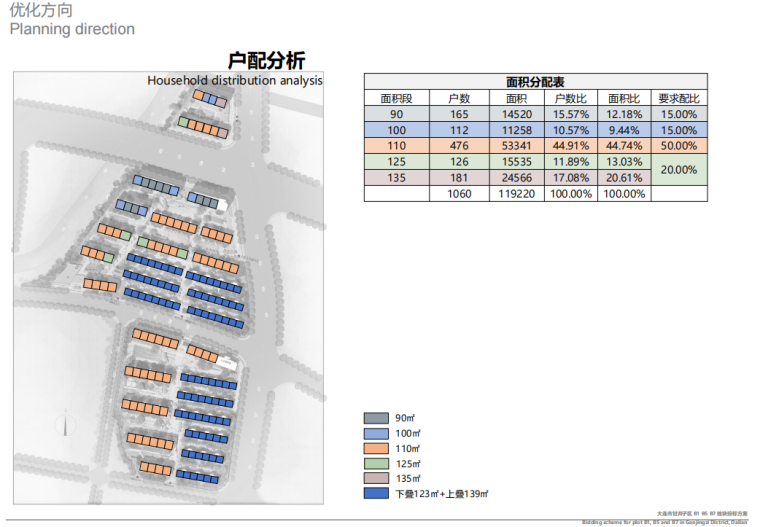Click the 面积分配表 table title
The height and width of the screenshot is (527, 760).
pos(535,82)
